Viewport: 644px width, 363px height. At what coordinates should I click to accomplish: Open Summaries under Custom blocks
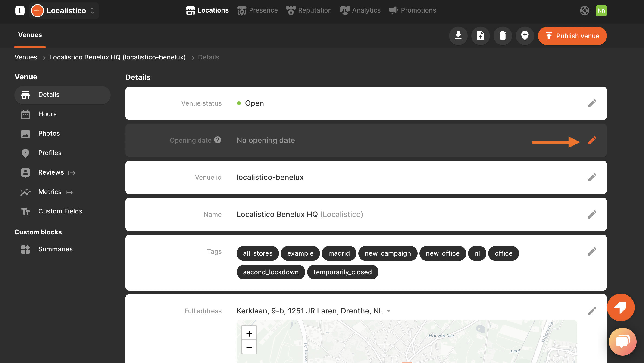(x=62, y=249)
